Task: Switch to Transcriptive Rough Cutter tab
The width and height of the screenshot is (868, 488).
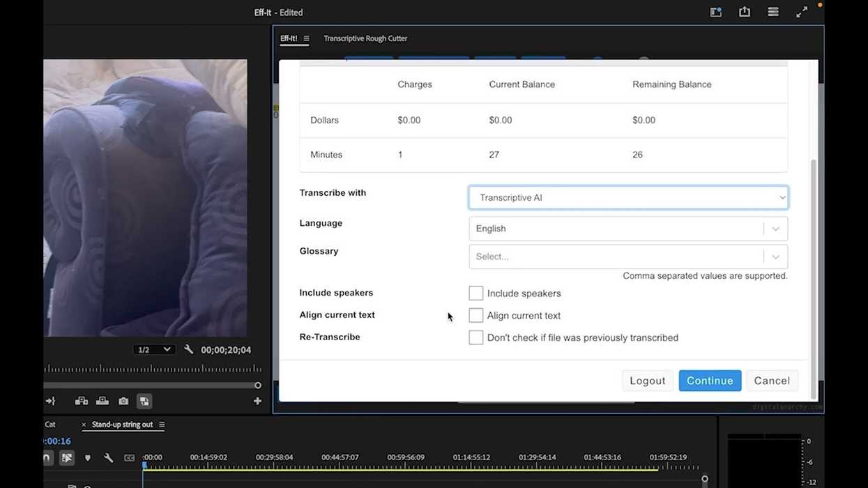Action: 365,38
